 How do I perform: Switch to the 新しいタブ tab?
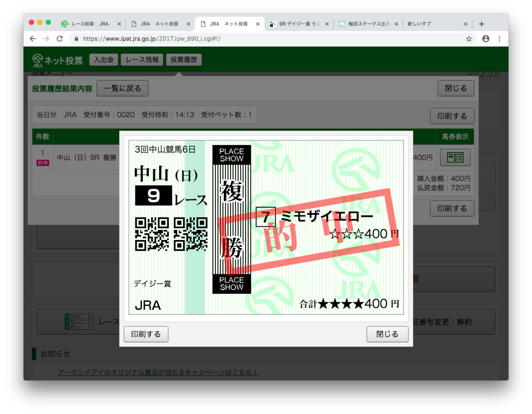[437, 24]
